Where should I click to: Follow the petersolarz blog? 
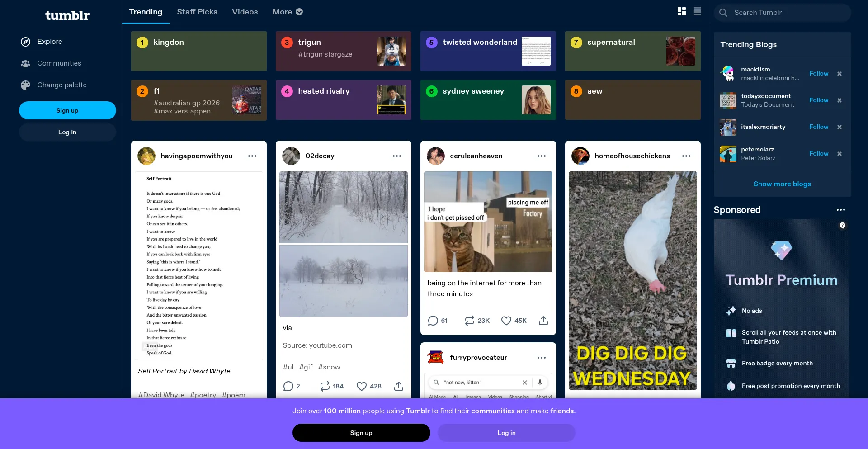(819, 153)
